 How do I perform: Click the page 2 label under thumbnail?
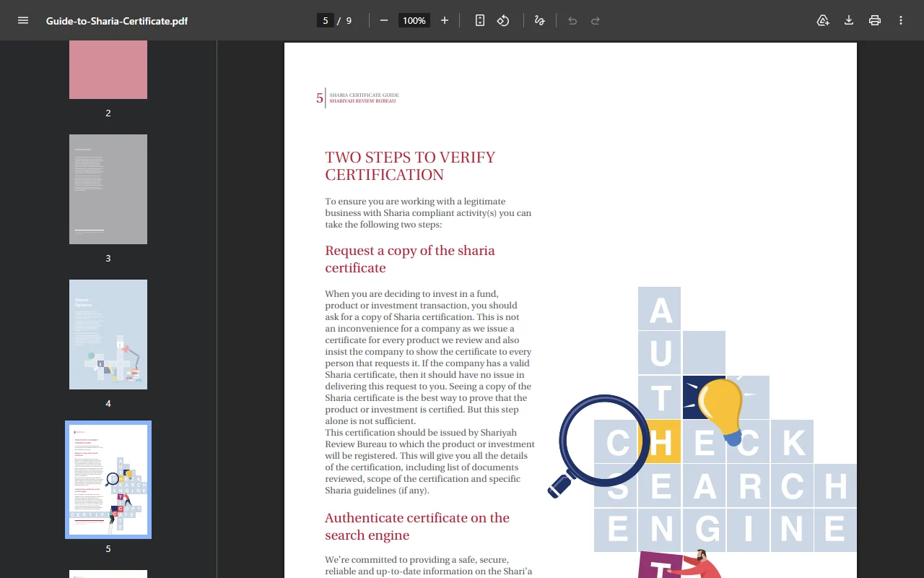pyautogui.click(x=108, y=113)
